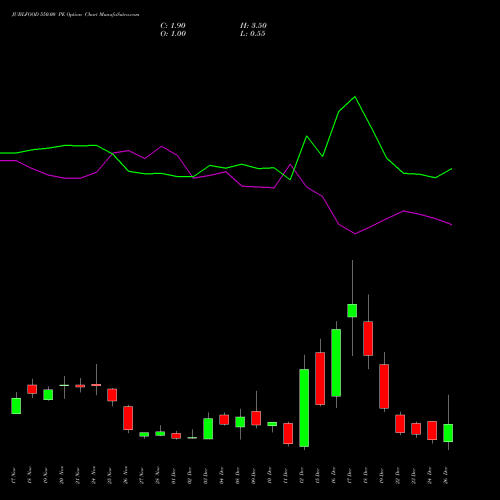Screen dimensions: 500x500
Task: Select the red candlestick for 26 Nov
Action: point(128,418)
